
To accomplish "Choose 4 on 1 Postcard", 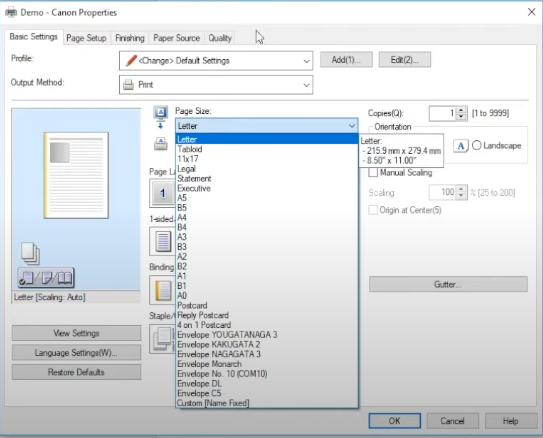I will pos(267,325).
